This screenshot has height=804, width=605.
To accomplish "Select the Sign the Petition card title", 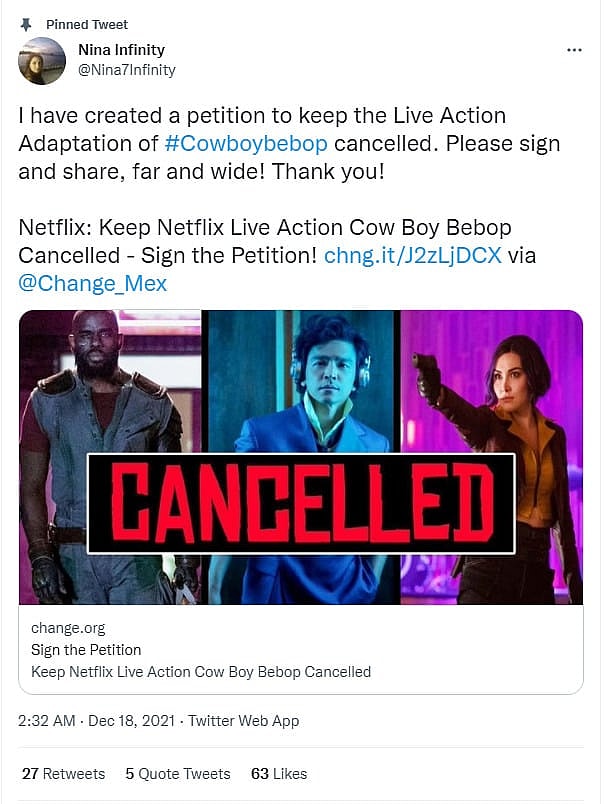I will point(86,650).
